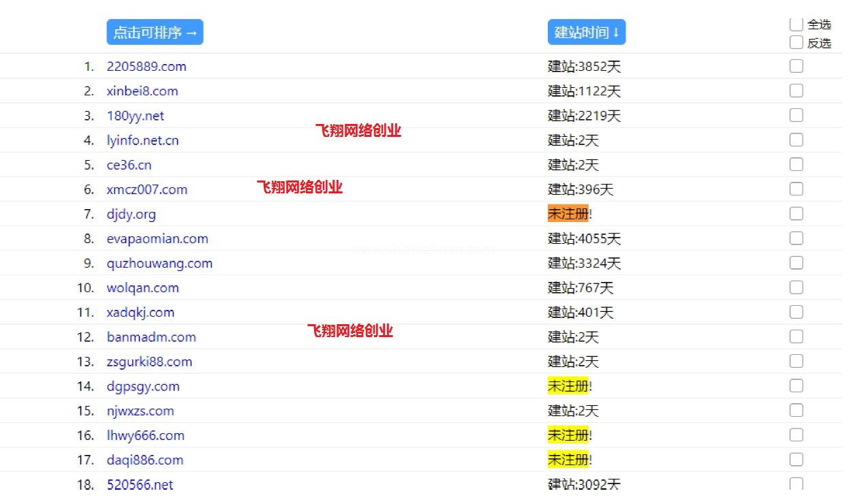Follow the evapaomian.com link
Screen dimensions: 849x504
pos(157,238)
